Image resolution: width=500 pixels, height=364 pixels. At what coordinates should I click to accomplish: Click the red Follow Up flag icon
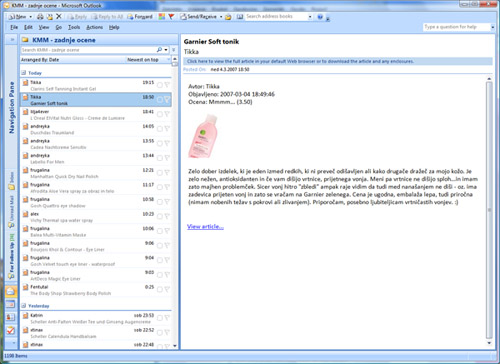click(171, 16)
